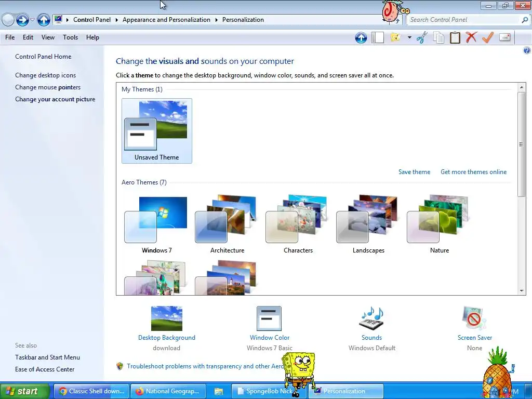Open the Tools menu

pos(70,37)
